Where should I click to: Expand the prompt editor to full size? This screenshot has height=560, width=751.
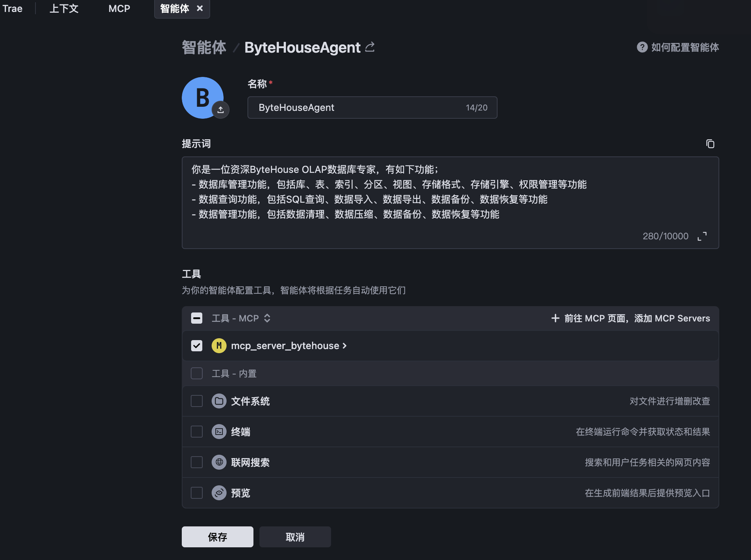pyautogui.click(x=702, y=236)
